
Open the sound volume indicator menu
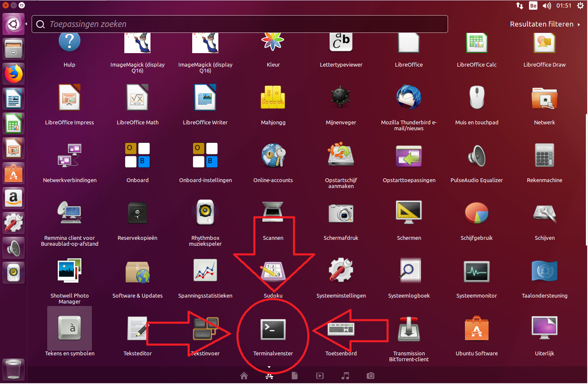tap(547, 5)
